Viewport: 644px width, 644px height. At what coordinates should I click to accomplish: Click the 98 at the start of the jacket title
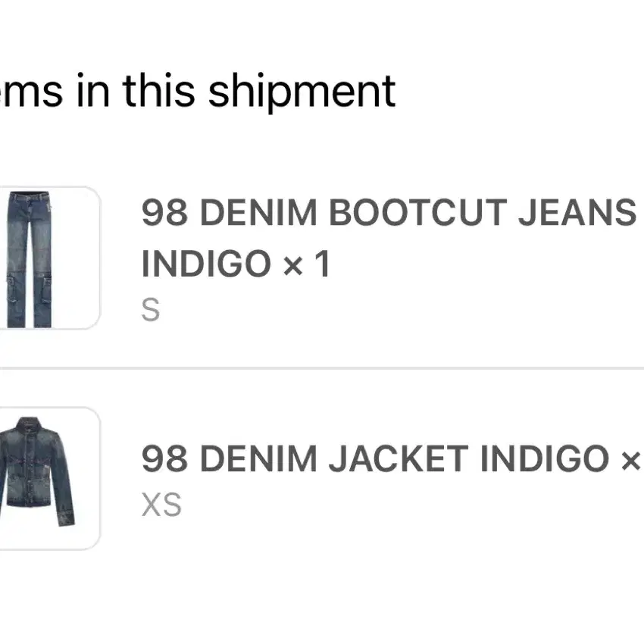point(164,458)
